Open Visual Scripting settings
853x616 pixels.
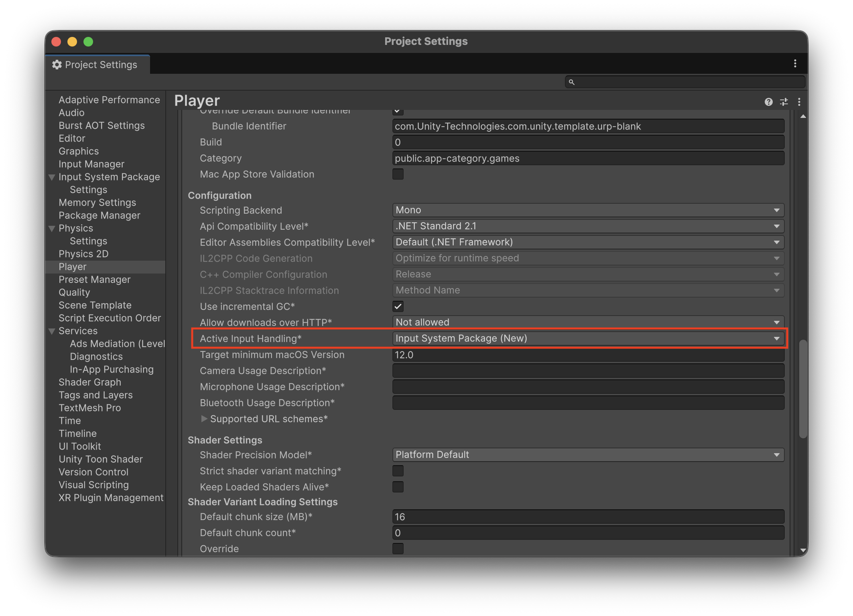pyautogui.click(x=93, y=485)
